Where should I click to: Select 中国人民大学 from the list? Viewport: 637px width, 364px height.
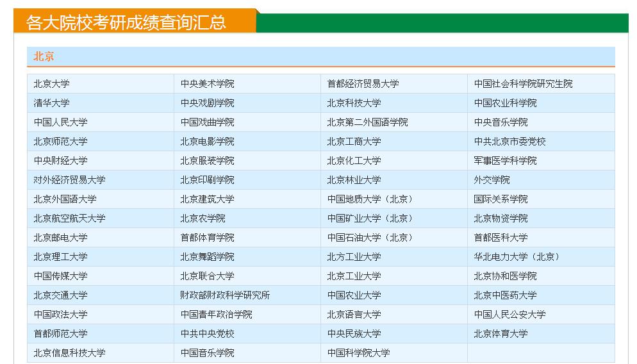[x=61, y=122]
